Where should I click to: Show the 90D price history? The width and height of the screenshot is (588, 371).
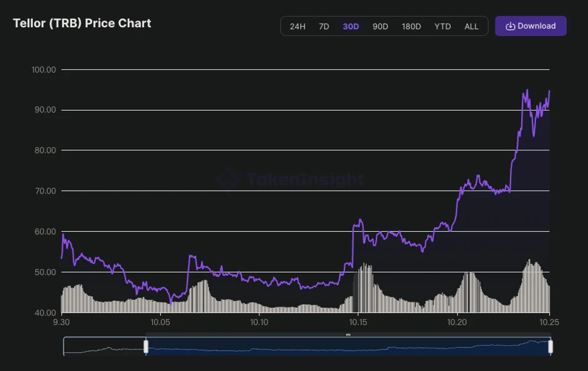click(x=380, y=27)
